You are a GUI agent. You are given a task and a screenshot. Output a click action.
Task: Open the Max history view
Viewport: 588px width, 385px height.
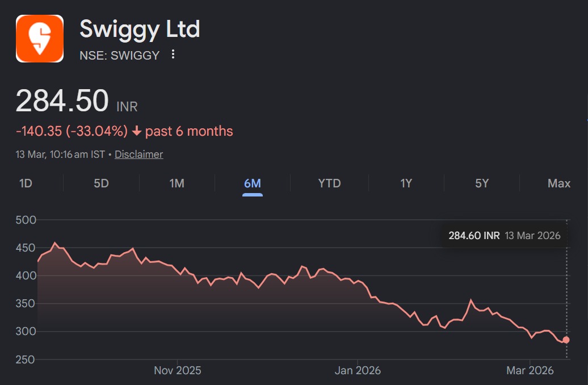point(559,183)
